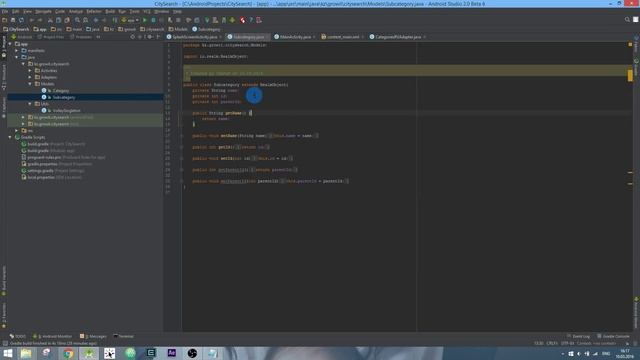Expand the Adapters package node
Screen dimensions: 640x360
click(x=30, y=77)
